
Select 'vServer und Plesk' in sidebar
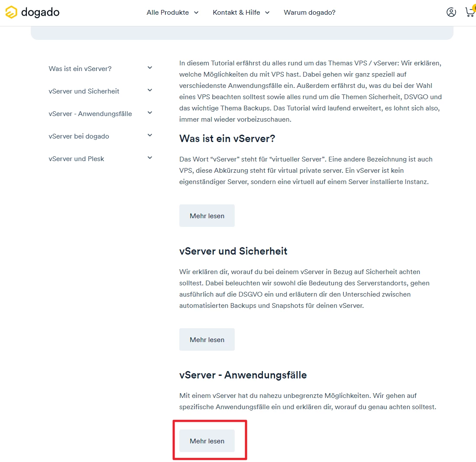pyautogui.click(x=76, y=159)
